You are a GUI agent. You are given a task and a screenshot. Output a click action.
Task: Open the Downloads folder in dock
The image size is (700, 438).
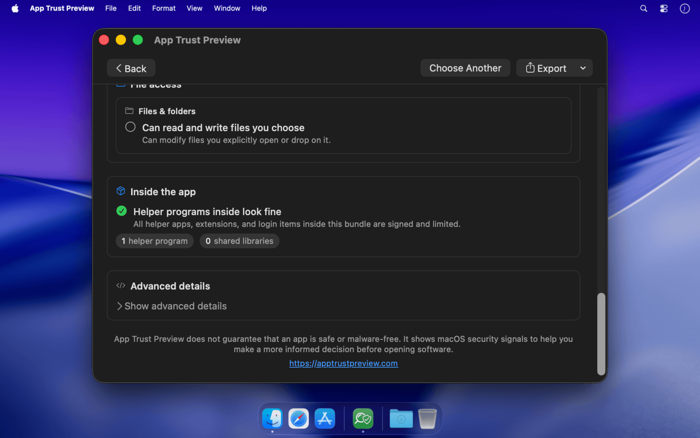(x=401, y=418)
